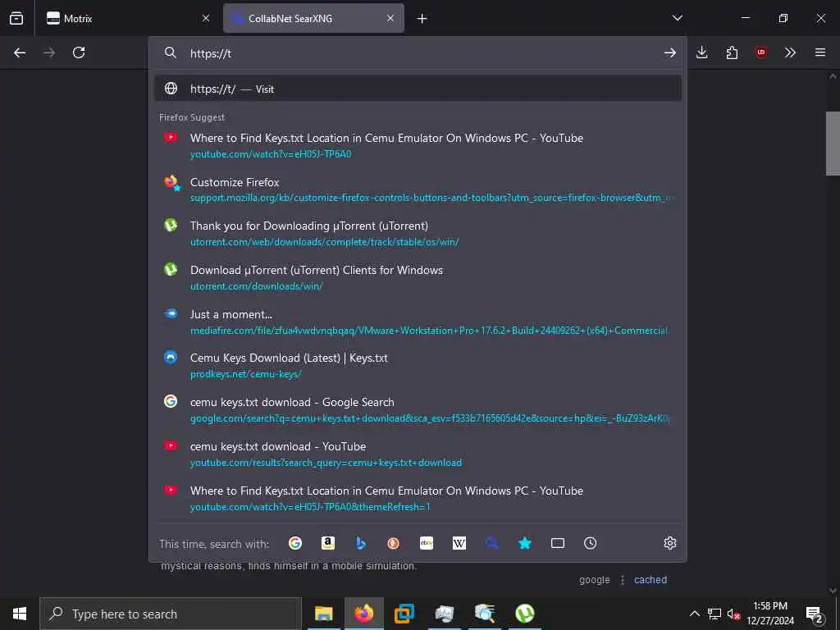Open the Firefox View icon
Screen dimensions: 840x630
(16, 18)
